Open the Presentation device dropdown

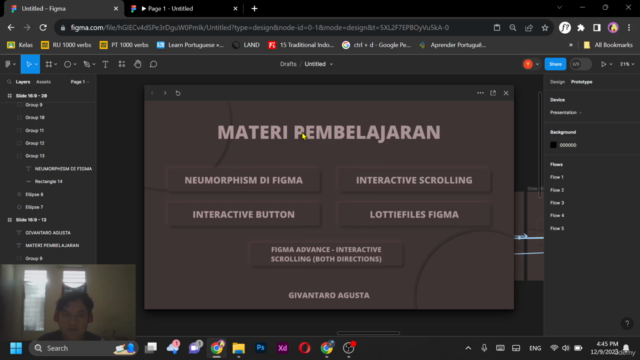[566, 112]
